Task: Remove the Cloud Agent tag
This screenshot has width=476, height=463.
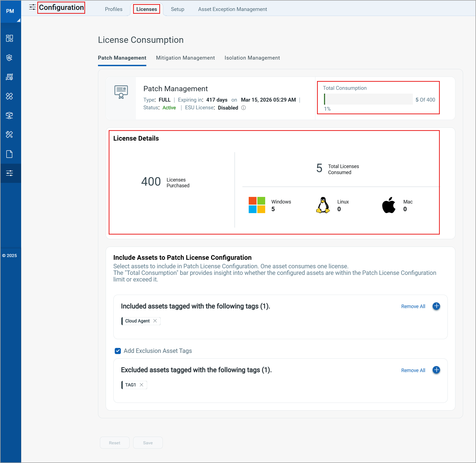Action: [x=155, y=321]
